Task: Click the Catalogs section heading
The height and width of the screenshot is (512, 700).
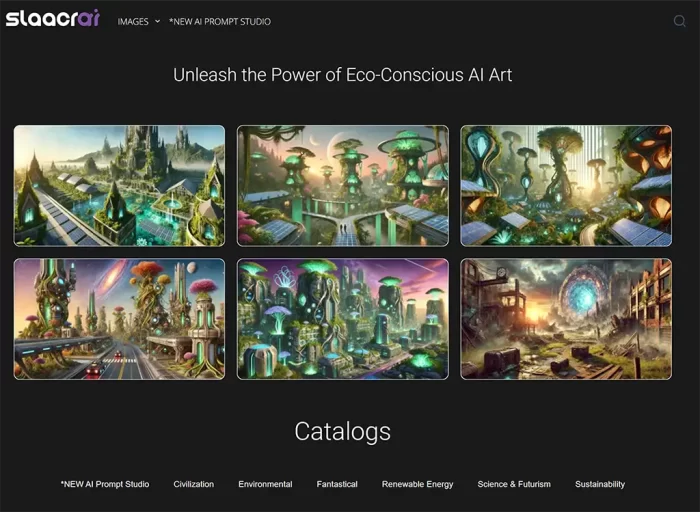Action: [x=342, y=431]
